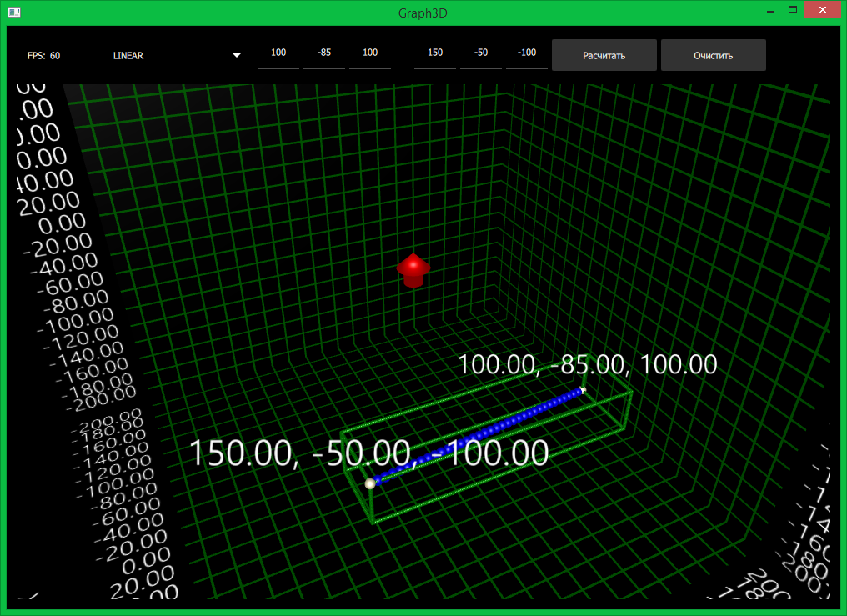This screenshot has width=847, height=616.
Task: Close the Graph3D window
Action: [823, 10]
